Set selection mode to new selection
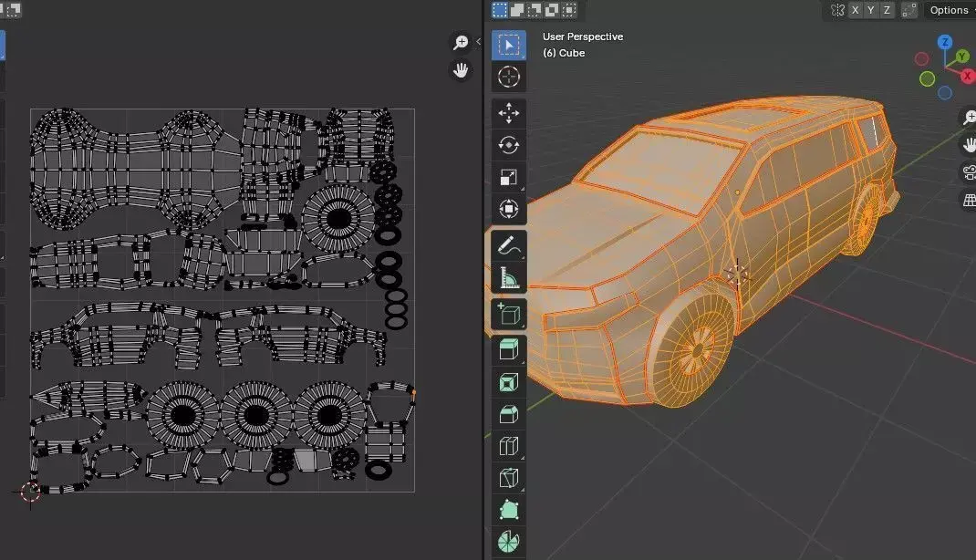976x560 pixels. pyautogui.click(x=499, y=10)
